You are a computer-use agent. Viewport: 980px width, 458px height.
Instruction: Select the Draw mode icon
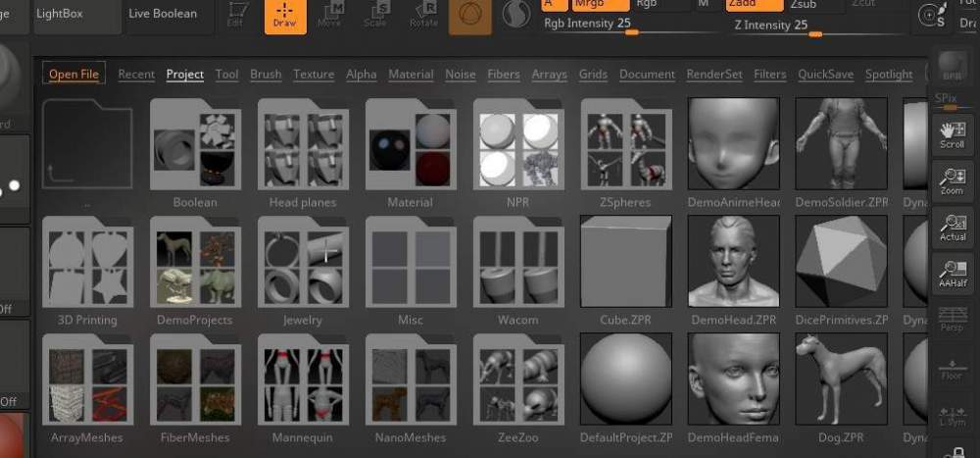[x=285, y=16]
